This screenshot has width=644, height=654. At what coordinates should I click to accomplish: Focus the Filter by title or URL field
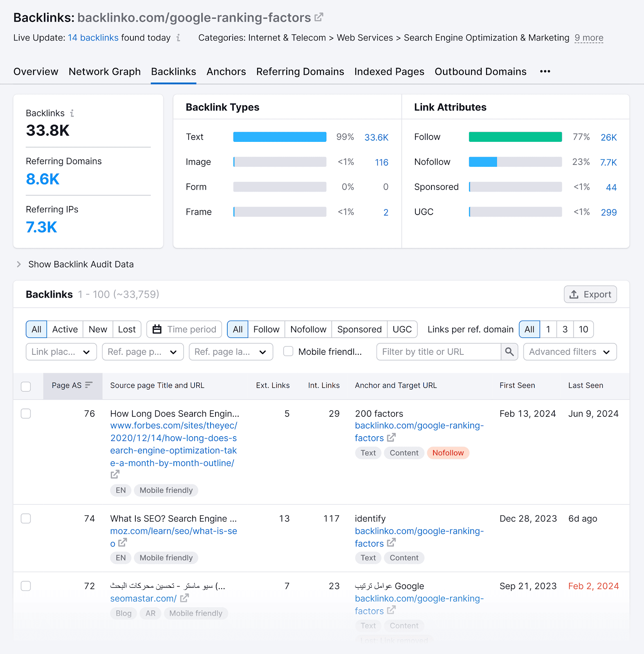439,352
